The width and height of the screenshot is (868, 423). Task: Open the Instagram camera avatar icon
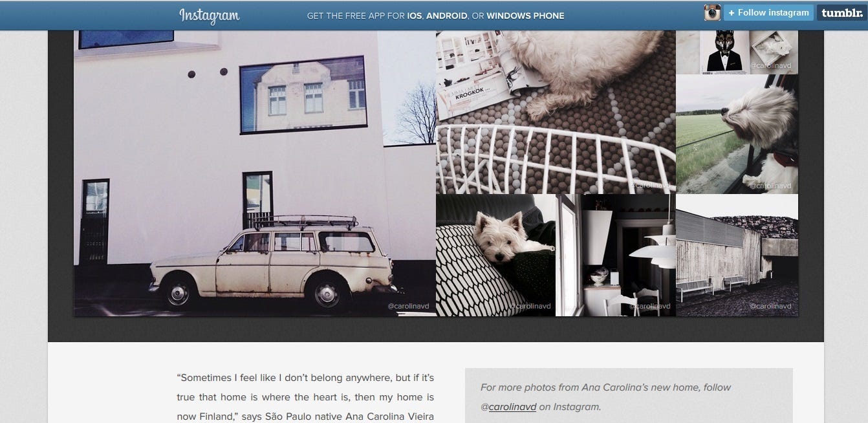[712, 13]
